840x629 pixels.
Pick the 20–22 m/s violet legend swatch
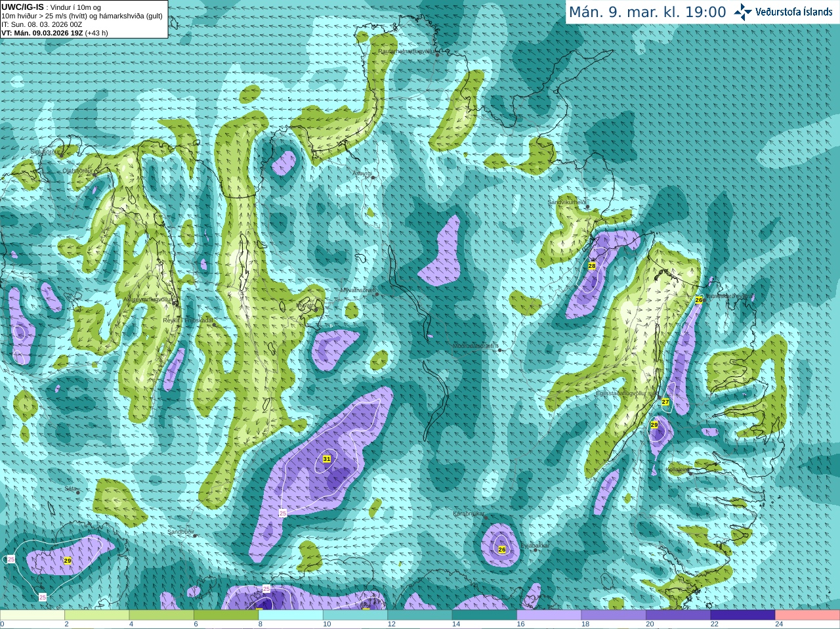[x=679, y=615]
